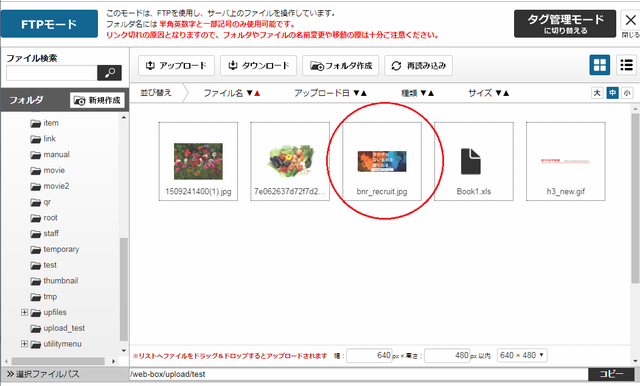Click the ダウンロード download button
This screenshot has height=386, width=640.
click(x=258, y=66)
